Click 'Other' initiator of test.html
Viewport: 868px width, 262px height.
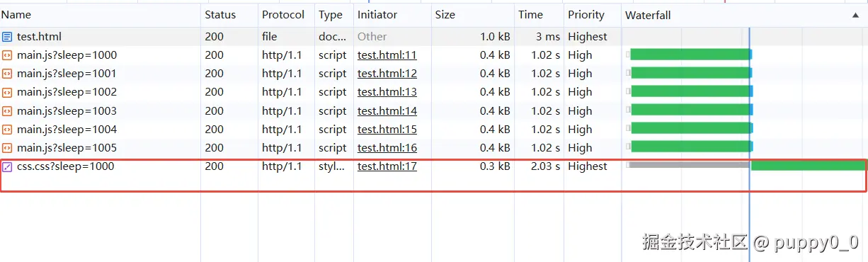[372, 37]
